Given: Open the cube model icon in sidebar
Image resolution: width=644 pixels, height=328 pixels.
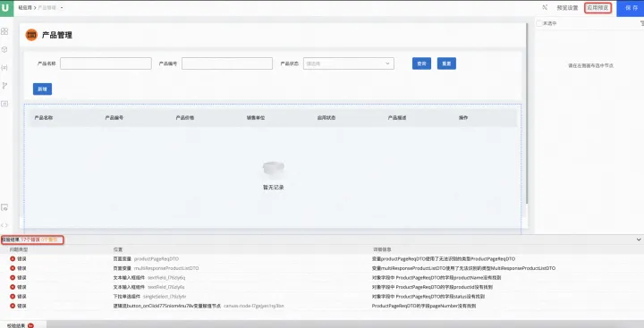Looking at the screenshot, I should pos(4,49).
